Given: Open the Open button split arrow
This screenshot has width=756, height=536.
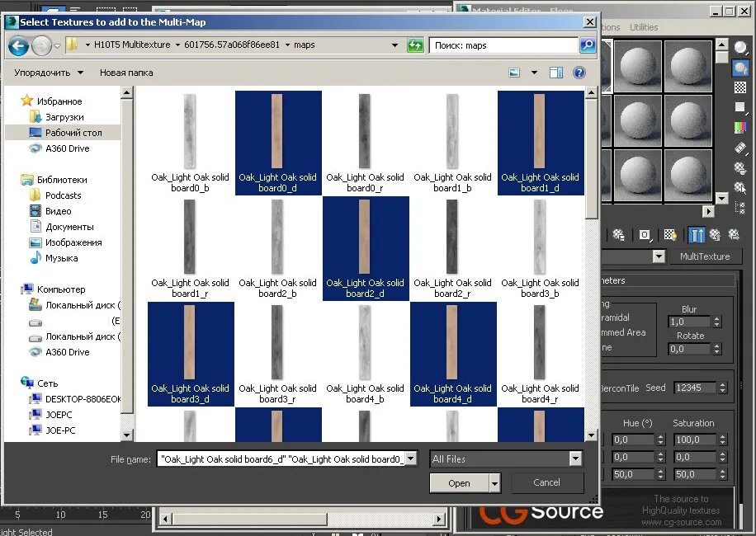Looking at the screenshot, I should point(494,483).
